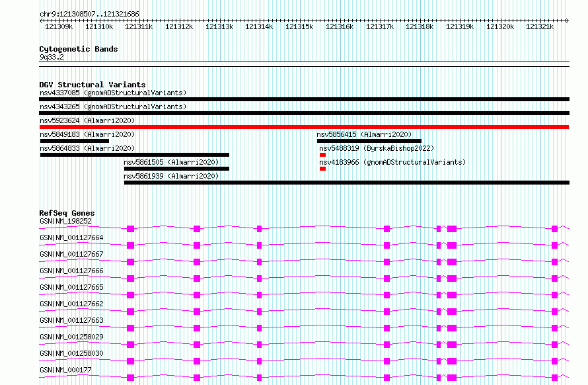Click the 121309k ruler tick label

point(59,26)
